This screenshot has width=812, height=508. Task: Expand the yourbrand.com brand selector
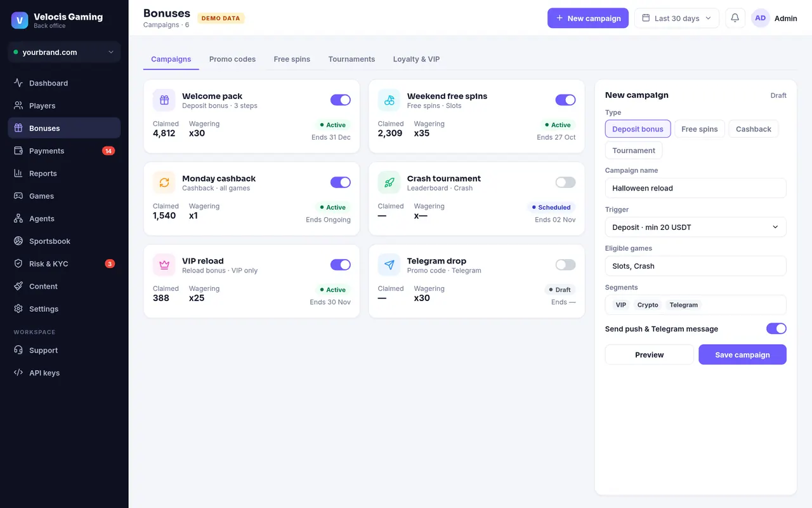pyautogui.click(x=64, y=52)
